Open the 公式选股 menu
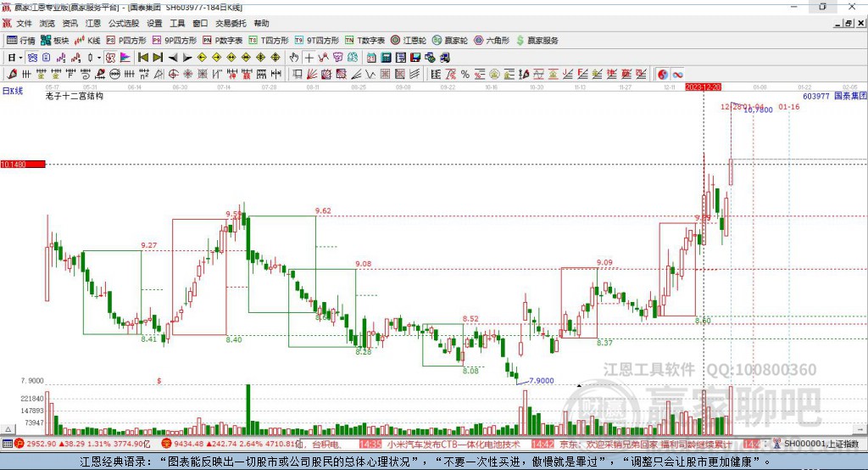This screenshot has width=868, height=470. pyautogui.click(x=124, y=23)
